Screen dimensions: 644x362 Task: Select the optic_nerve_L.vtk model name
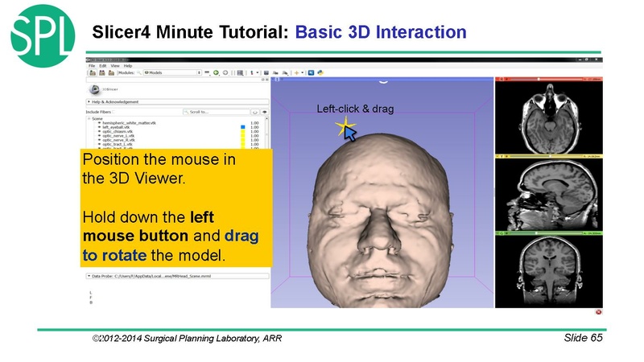(118, 136)
